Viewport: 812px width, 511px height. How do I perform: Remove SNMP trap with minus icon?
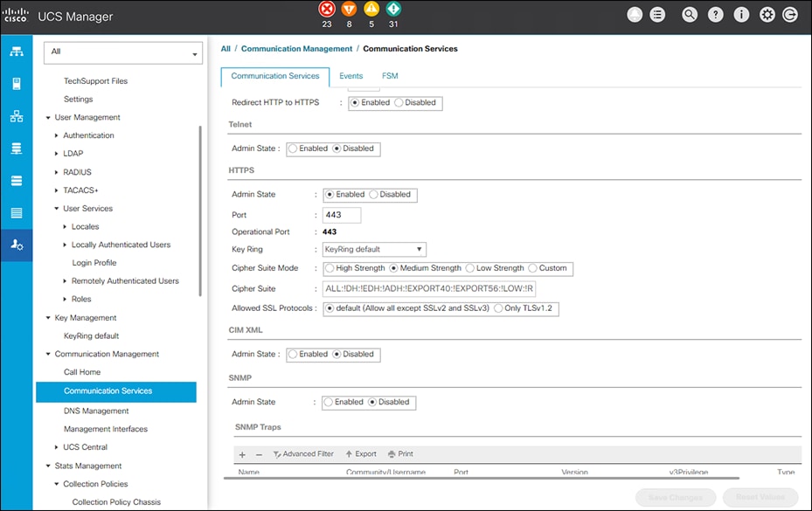[x=259, y=454]
